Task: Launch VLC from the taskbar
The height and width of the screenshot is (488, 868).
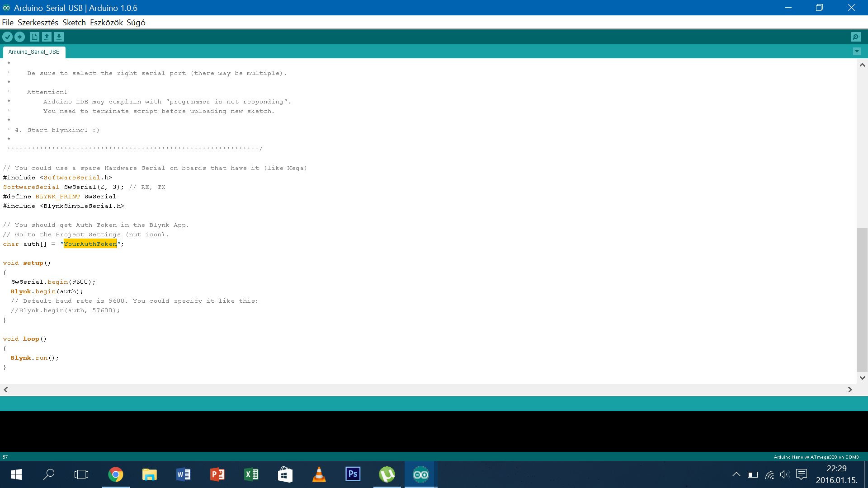Action: click(319, 474)
